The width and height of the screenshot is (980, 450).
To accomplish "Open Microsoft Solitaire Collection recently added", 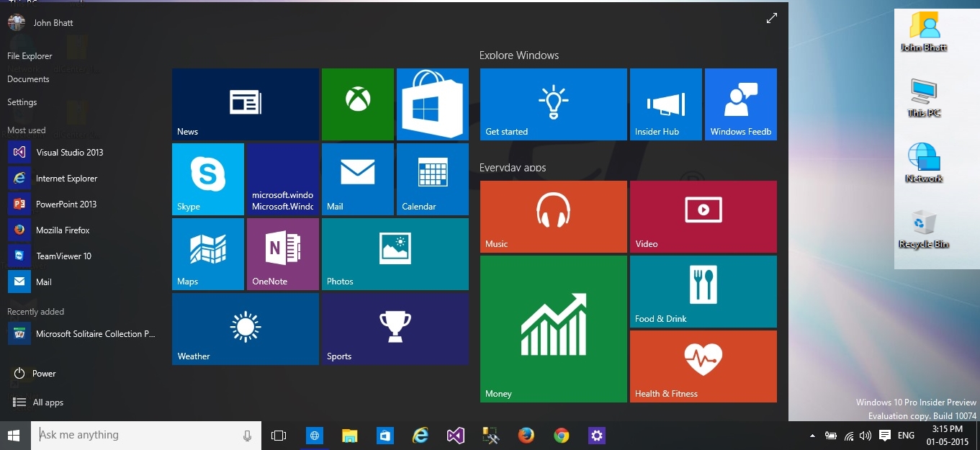I will pyautogui.click(x=83, y=334).
